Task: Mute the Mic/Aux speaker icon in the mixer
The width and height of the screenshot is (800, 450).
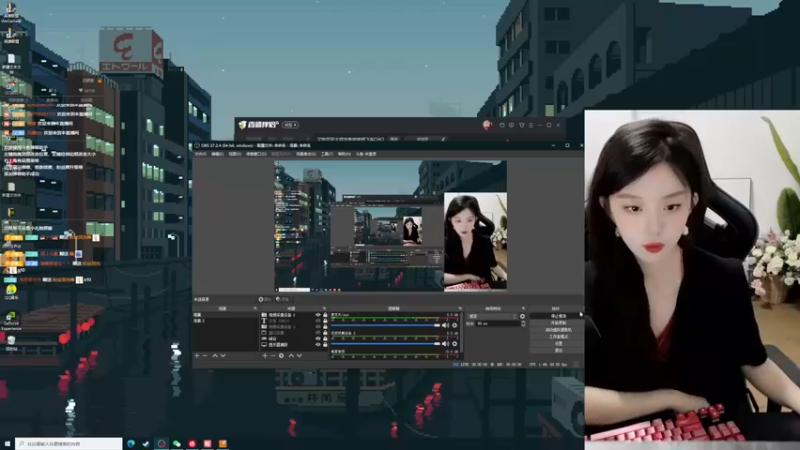Action: tap(446, 325)
